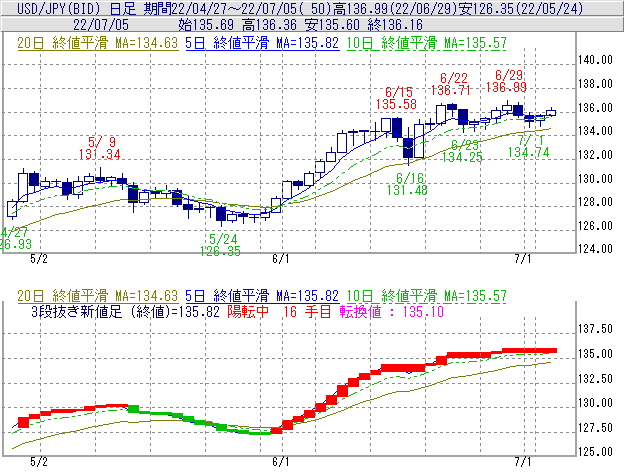Click the 22/07/05 date in header
This screenshot has width=624, height=475.
pyautogui.click(x=101, y=25)
